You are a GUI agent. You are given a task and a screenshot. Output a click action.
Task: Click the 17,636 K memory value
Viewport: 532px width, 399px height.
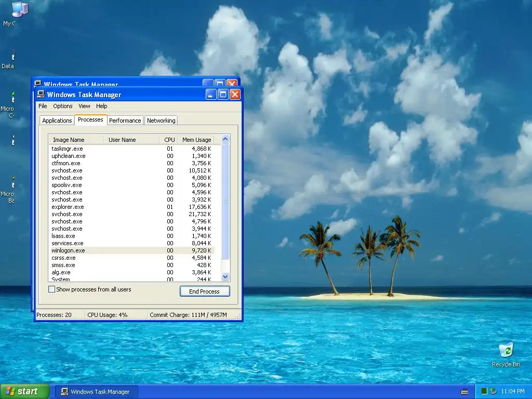pos(200,207)
